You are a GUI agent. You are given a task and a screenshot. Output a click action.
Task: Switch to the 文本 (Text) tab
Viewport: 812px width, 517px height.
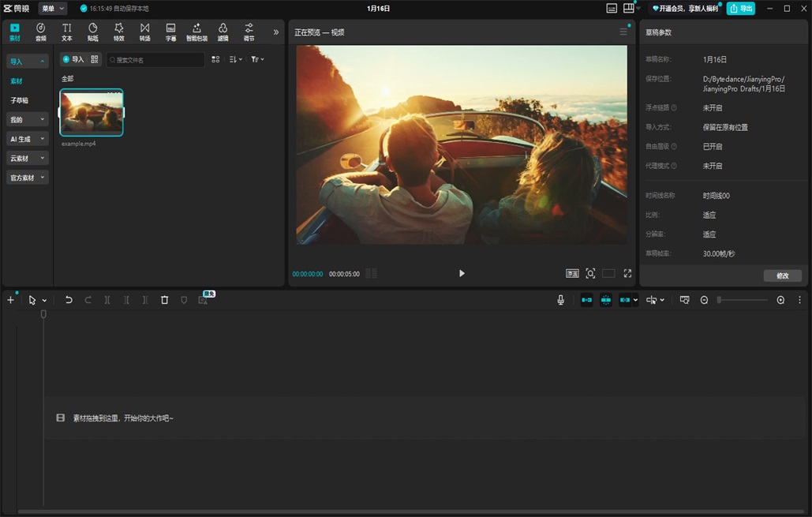tap(66, 32)
